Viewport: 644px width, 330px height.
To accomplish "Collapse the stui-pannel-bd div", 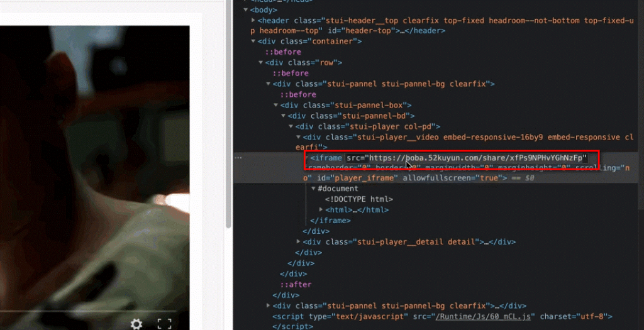I will coord(284,116).
